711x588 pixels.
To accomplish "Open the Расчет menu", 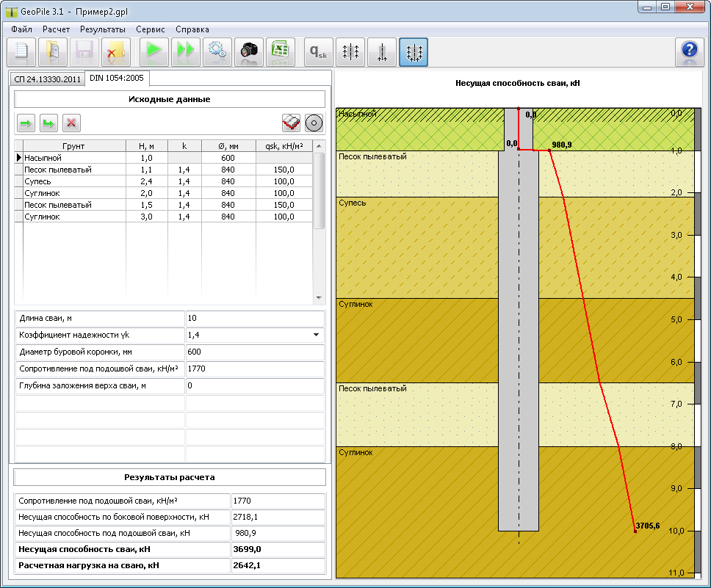I will click(x=57, y=29).
